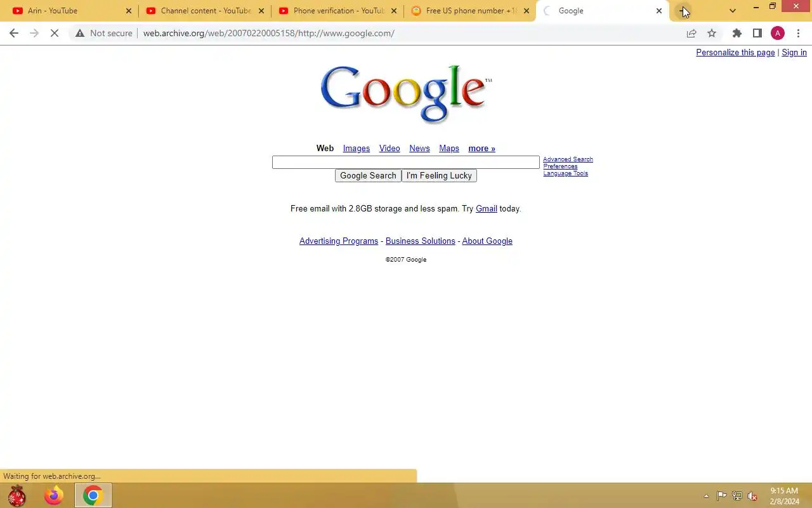Viewport: 812px width, 508px height.
Task: Click the forward navigation arrow
Action: tap(34, 33)
